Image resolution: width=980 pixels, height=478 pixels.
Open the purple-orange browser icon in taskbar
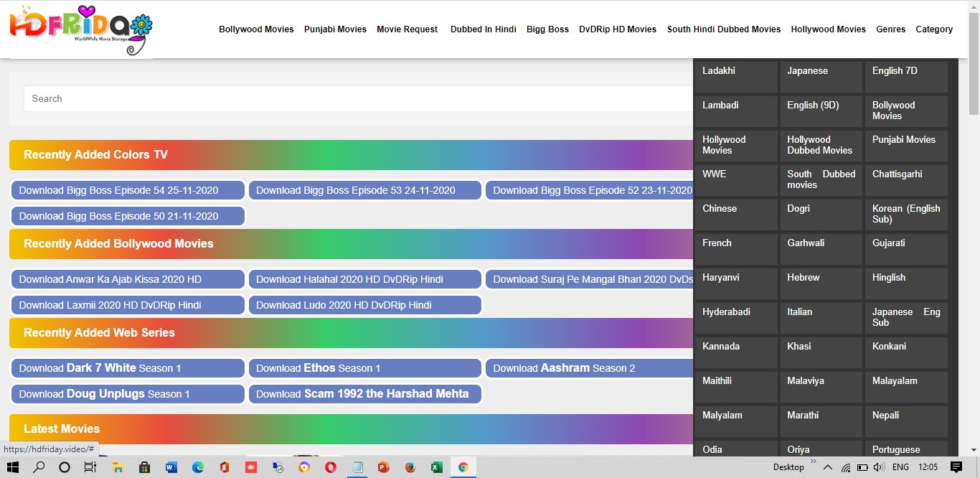[304, 467]
